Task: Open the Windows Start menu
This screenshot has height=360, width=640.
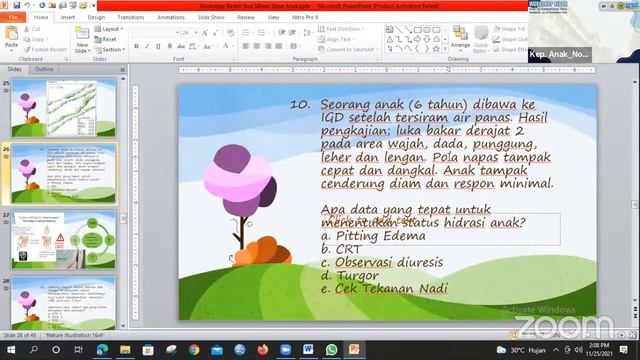Action: (x=11, y=350)
